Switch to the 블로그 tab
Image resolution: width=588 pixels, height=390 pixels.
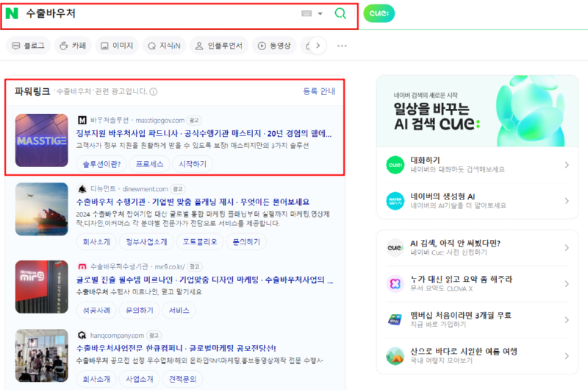28,46
